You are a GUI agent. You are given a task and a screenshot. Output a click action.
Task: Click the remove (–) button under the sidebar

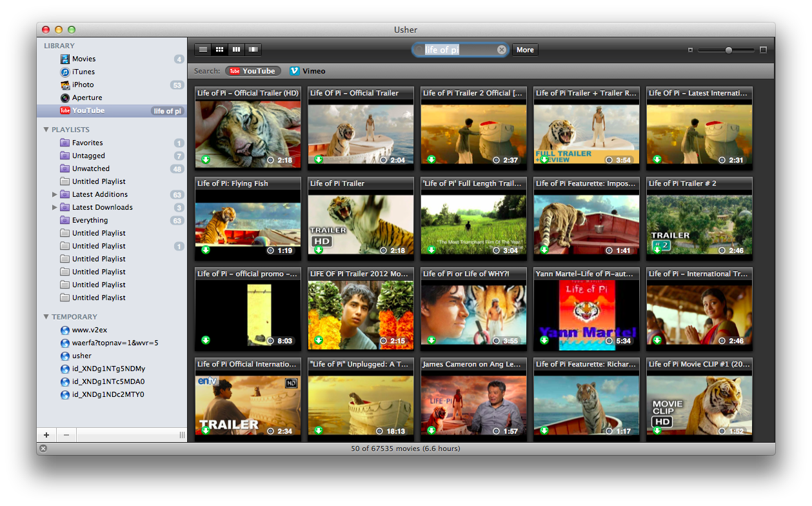tap(66, 435)
